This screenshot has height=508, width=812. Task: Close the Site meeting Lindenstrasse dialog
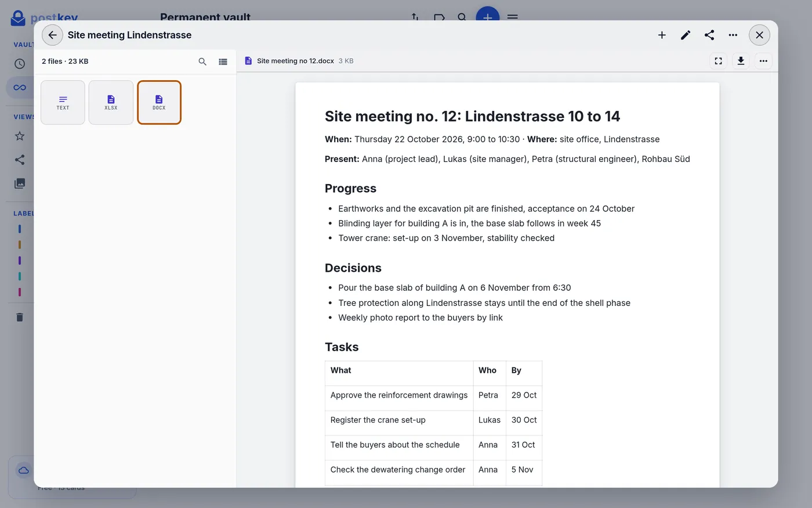pyautogui.click(x=759, y=35)
